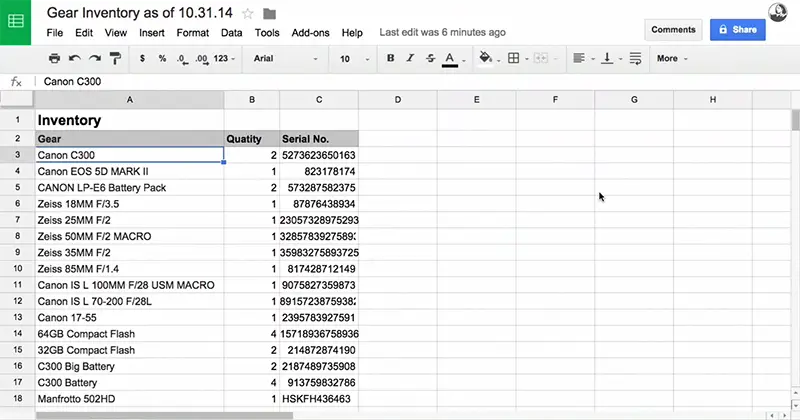Click the Print icon
The width and height of the screenshot is (800, 420).
coord(54,58)
